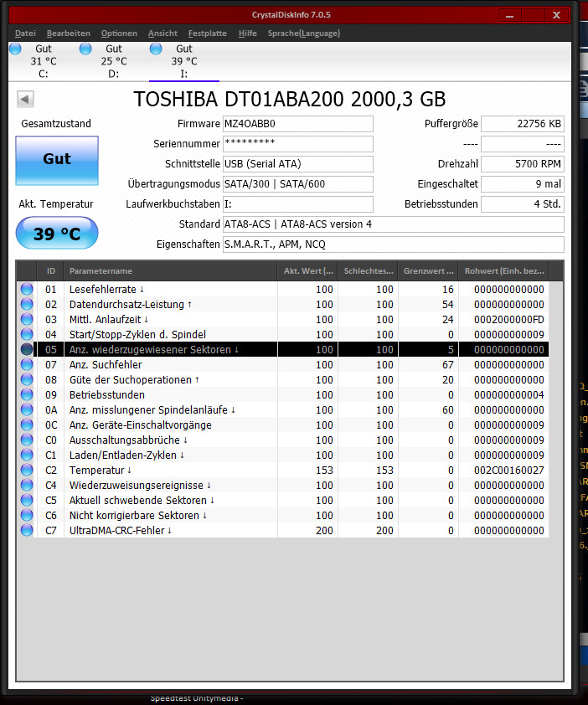Click the Rohwert column header
This screenshot has height=705, width=588.
point(504,270)
